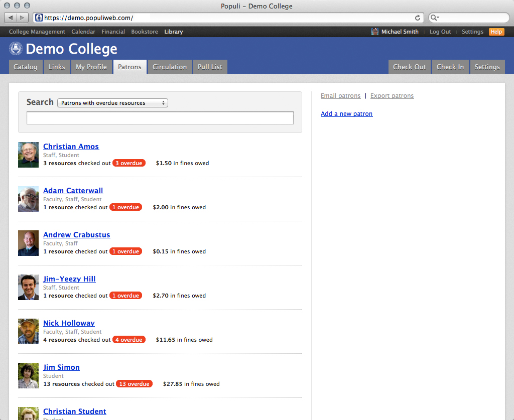Switch to the Catalog tab
Image resolution: width=514 pixels, height=420 pixels.
(26, 67)
